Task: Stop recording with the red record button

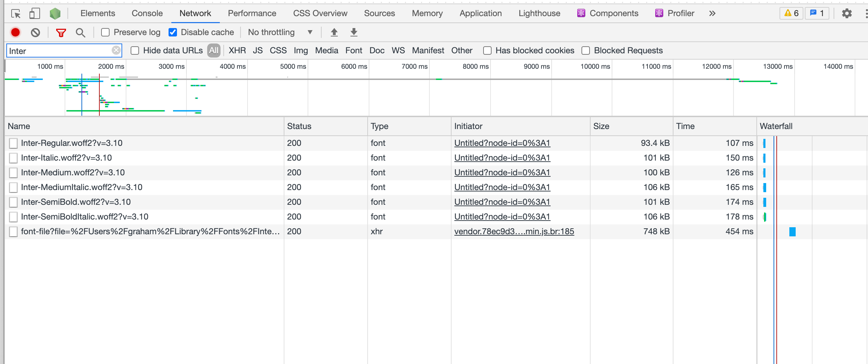Action: 15,32
